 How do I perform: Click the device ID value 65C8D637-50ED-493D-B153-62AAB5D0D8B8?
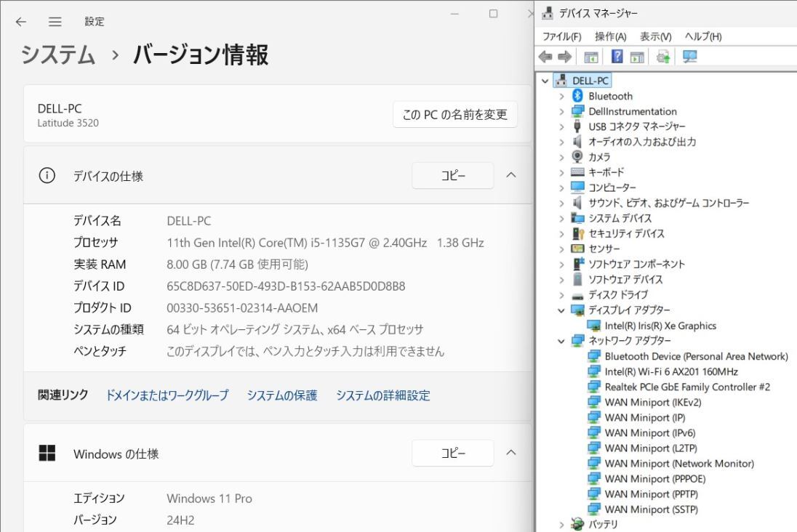(286, 286)
